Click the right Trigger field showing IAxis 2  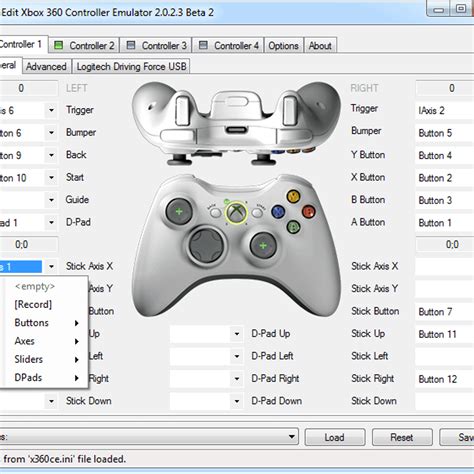coord(445,110)
